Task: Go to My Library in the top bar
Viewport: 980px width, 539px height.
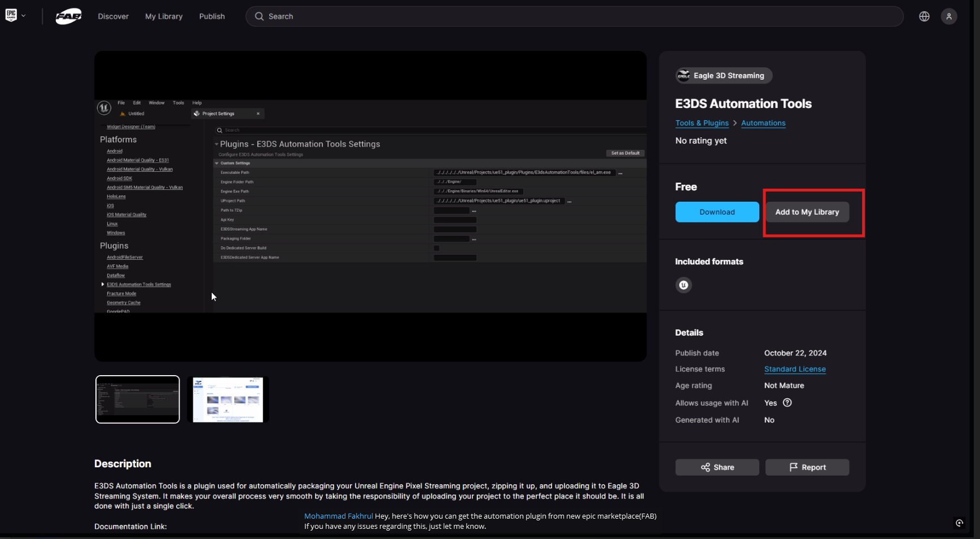Action: pos(164,16)
